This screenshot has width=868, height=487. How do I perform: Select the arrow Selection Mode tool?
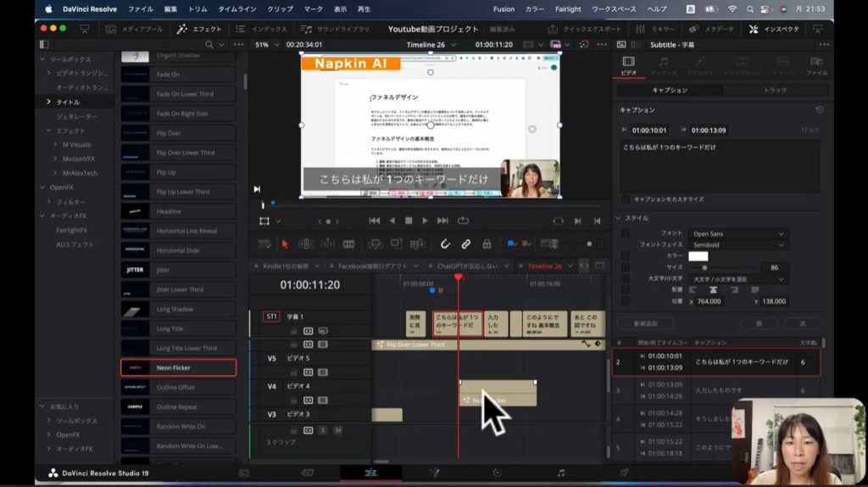tap(285, 244)
